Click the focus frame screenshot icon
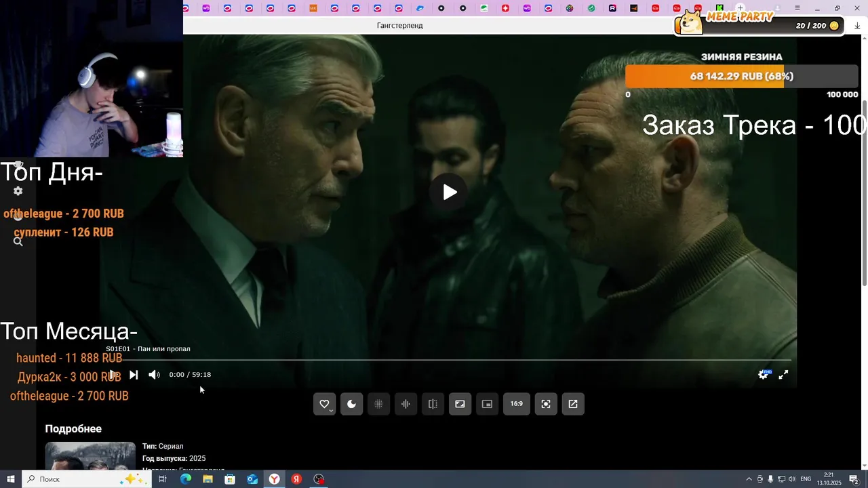 point(546,404)
